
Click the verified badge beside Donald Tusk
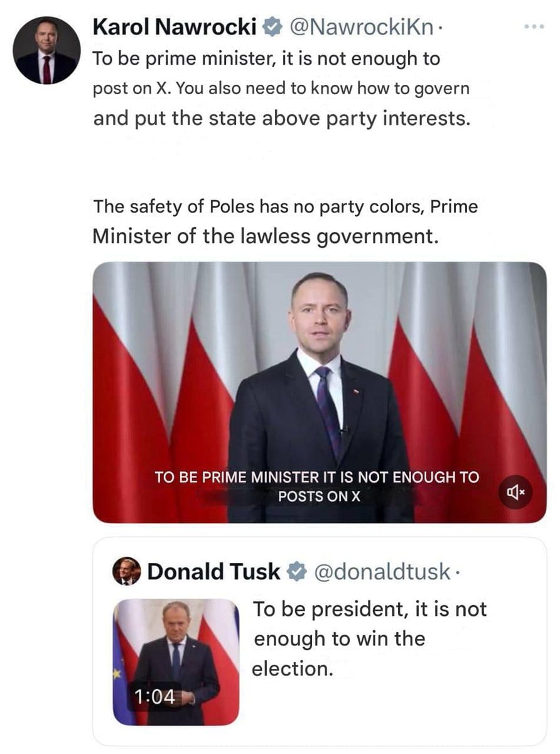[x=295, y=572]
